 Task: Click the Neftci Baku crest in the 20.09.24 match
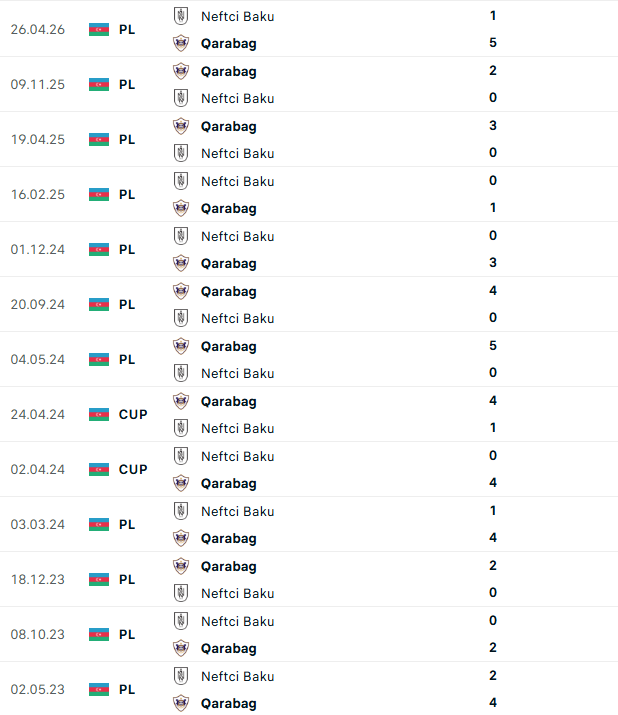click(180, 318)
